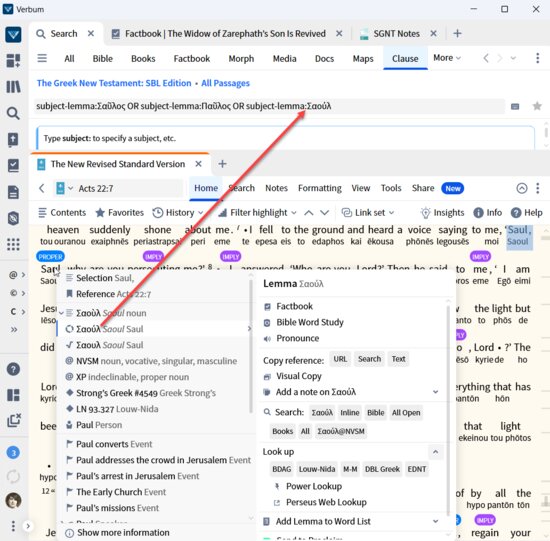Click the clause search query field
550x541 pixels.
[269, 106]
